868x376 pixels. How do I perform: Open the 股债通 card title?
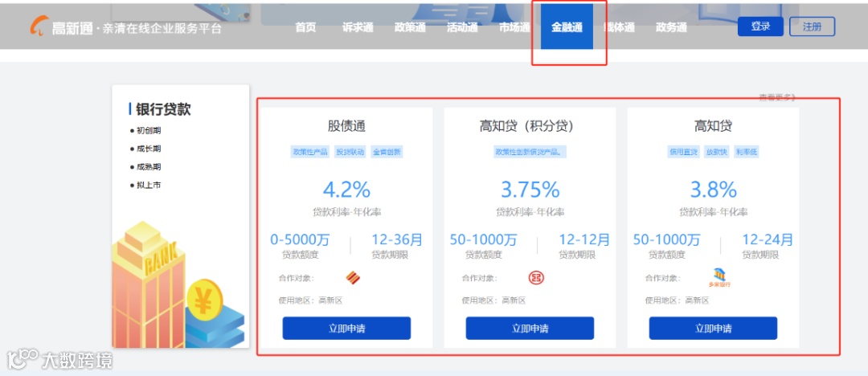click(x=346, y=126)
